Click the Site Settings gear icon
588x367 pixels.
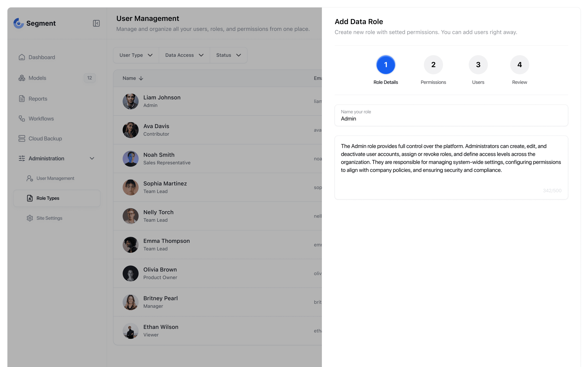pos(30,218)
